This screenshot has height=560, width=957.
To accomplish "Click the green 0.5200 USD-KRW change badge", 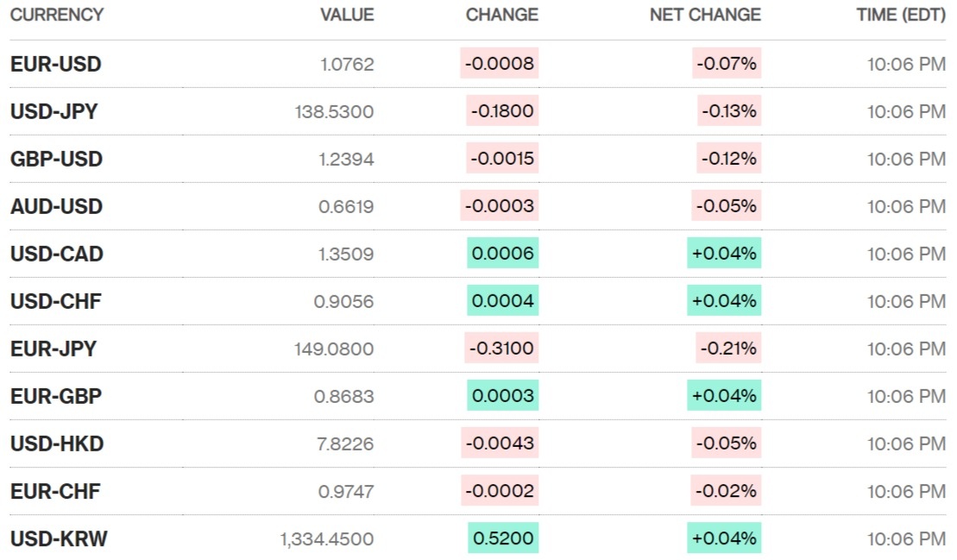I will tap(503, 538).
